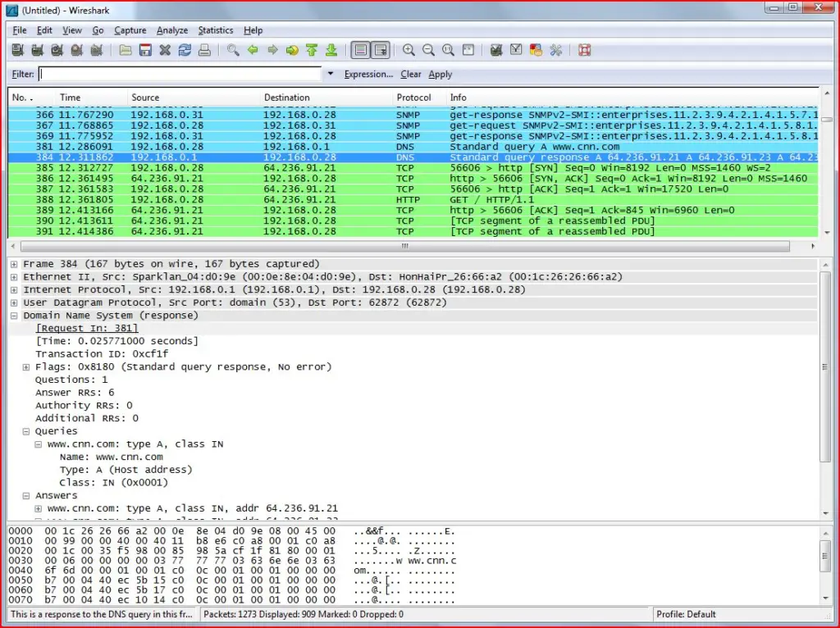Toggle auto-scroll in live capture
Screen dimensions: 840x628
pos(381,50)
